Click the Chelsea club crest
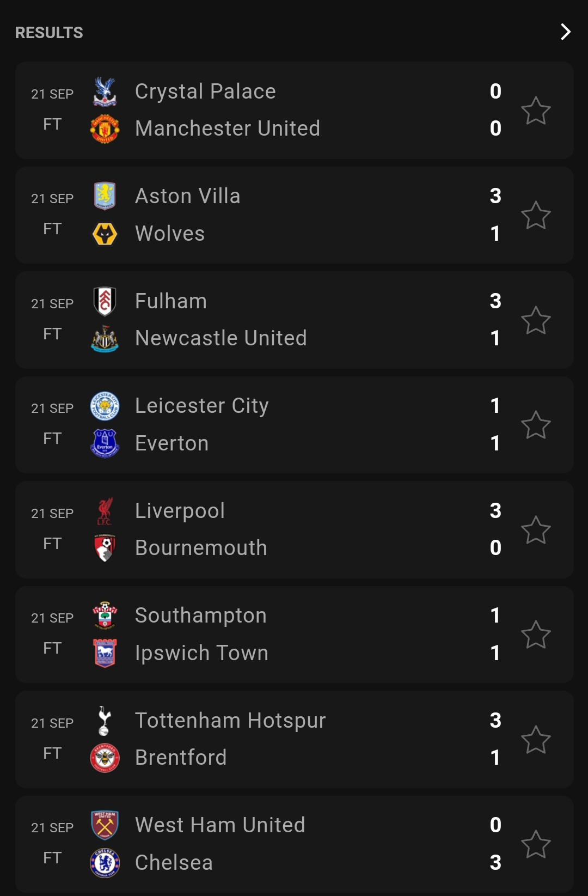 pyautogui.click(x=105, y=863)
